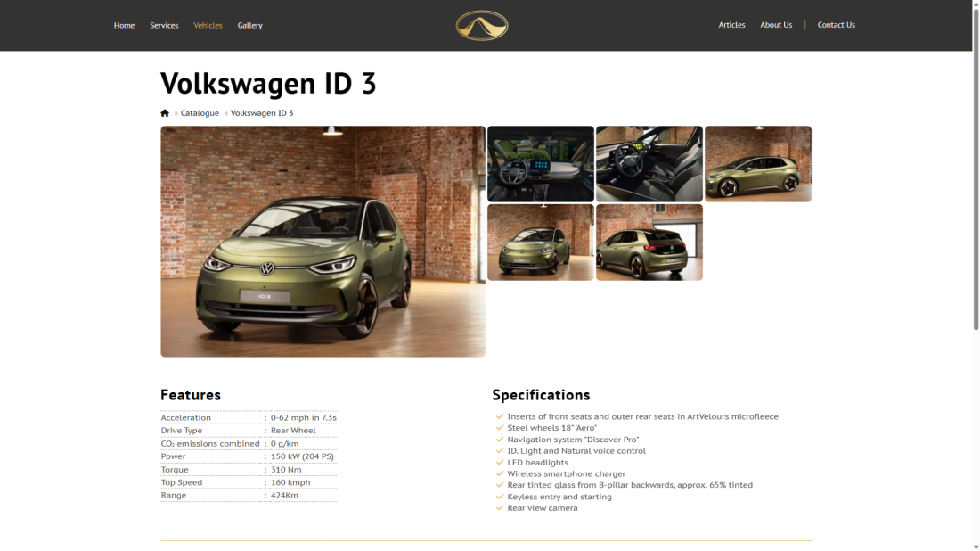View the front seats interior thumbnail

(649, 164)
